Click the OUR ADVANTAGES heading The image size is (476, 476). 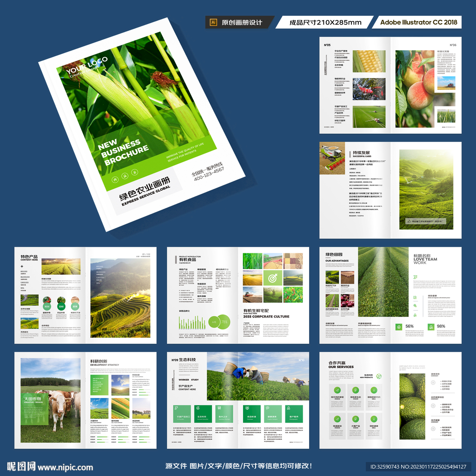tap(337, 260)
